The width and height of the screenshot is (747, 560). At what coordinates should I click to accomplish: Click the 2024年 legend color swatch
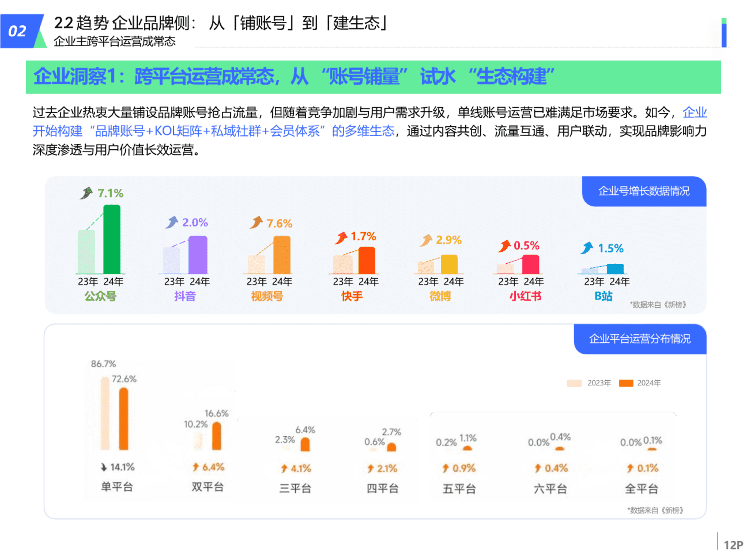coord(626,383)
